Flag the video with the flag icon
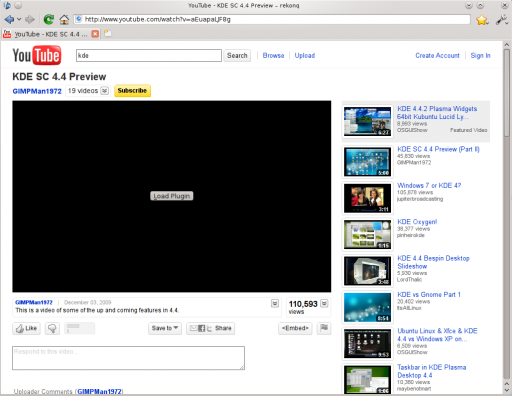Viewport: 512px width, 396px height. 324,328
